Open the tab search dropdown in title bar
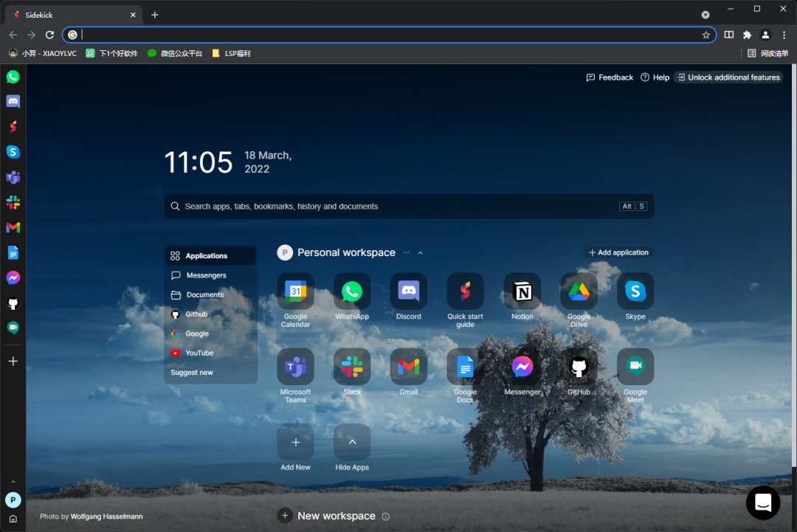The width and height of the screenshot is (797, 532). pos(705,15)
